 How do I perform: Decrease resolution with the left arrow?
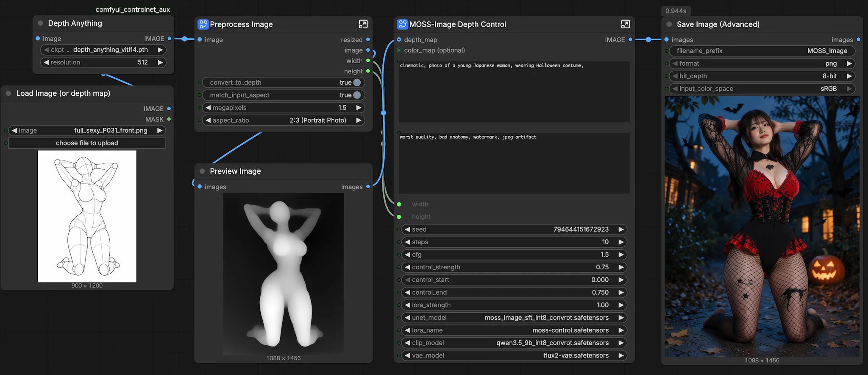click(46, 62)
